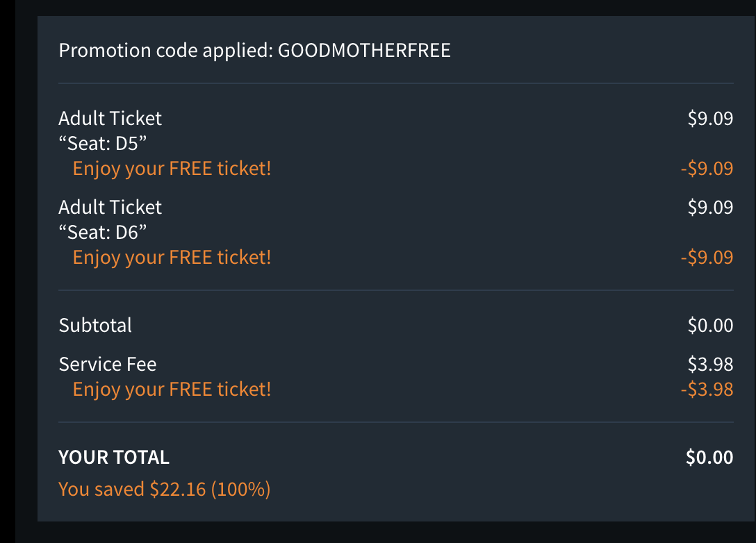The width and height of the screenshot is (756, 543).
Task: Click the second Adult Ticket label
Action: [110, 207]
